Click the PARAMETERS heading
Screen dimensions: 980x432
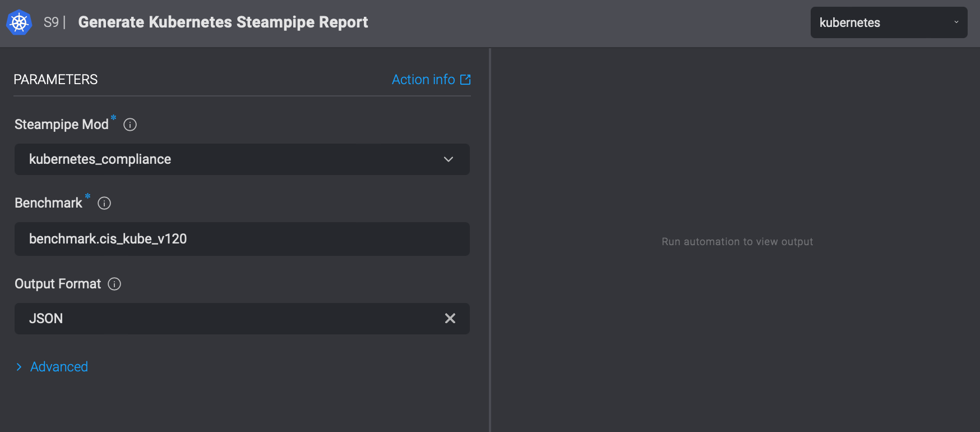click(x=56, y=80)
